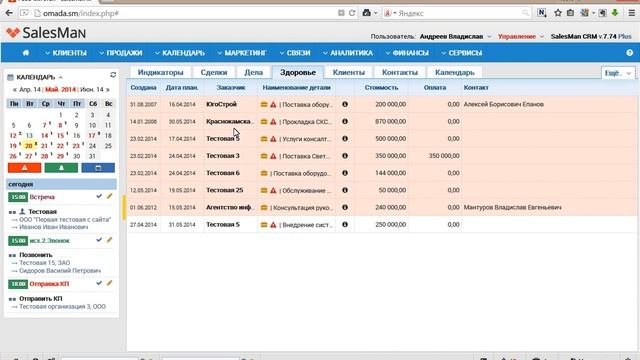
Task: Sort by Стоимость column header
Action: pyautogui.click(x=381, y=87)
